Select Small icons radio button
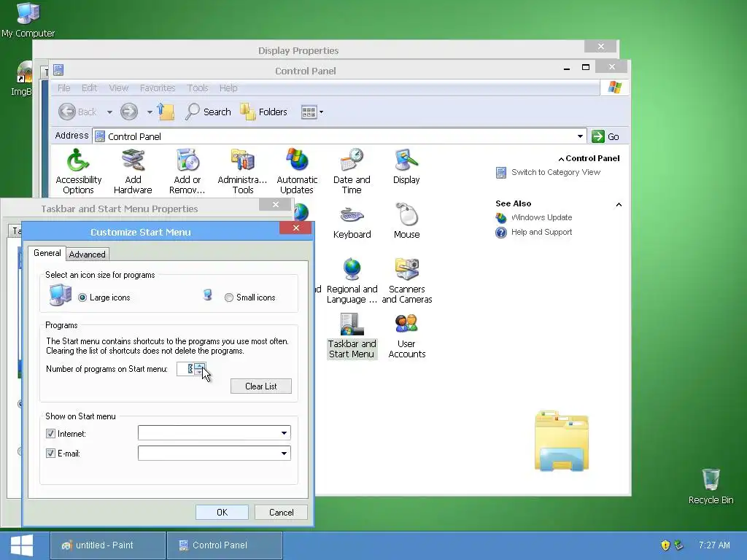Image resolution: width=747 pixels, height=560 pixels. 228,297
